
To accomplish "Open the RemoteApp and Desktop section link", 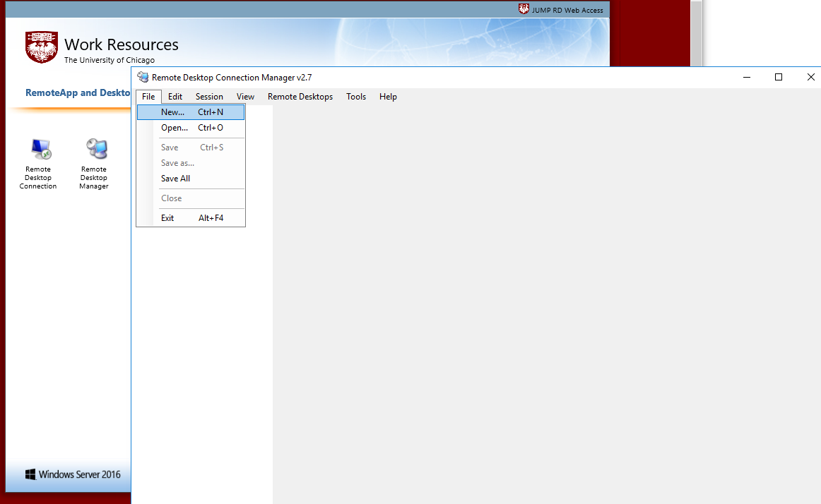I will [x=77, y=92].
